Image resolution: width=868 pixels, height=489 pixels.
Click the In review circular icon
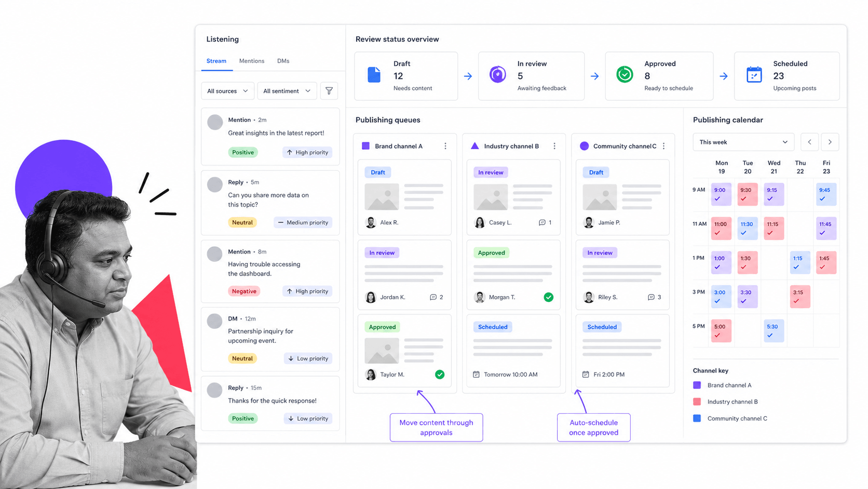497,75
